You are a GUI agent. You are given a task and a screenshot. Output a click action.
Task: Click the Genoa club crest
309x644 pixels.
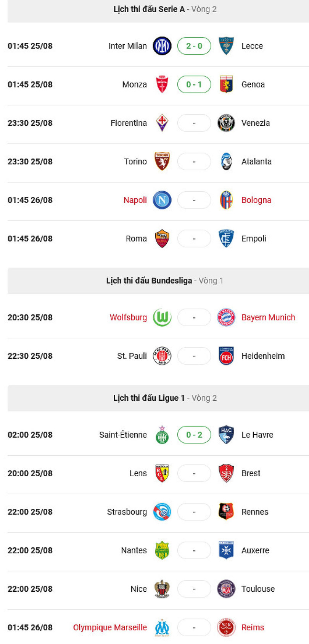coord(226,84)
